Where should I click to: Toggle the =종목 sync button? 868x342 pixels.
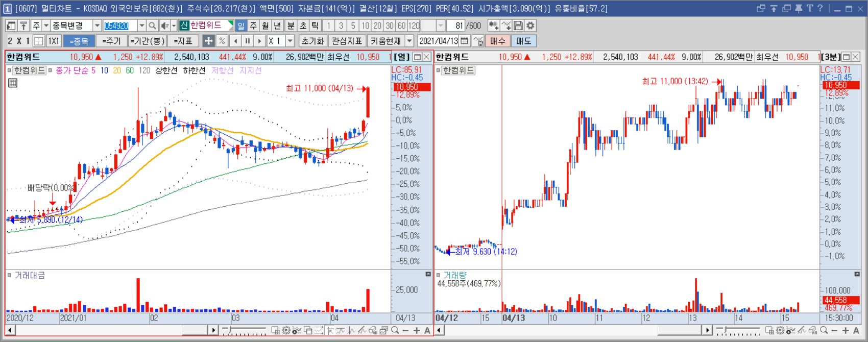point(79,41)
